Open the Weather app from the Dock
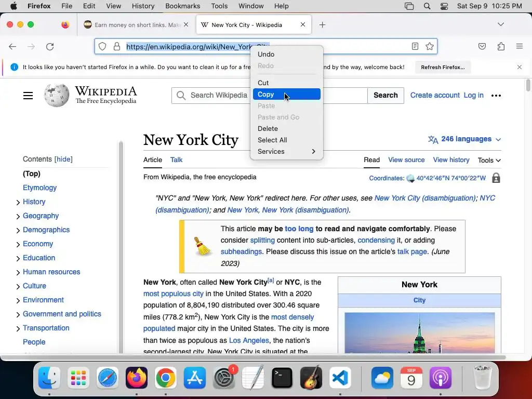Image resolution: width=532 pixels, height=399 pixels. click(382, 378)
